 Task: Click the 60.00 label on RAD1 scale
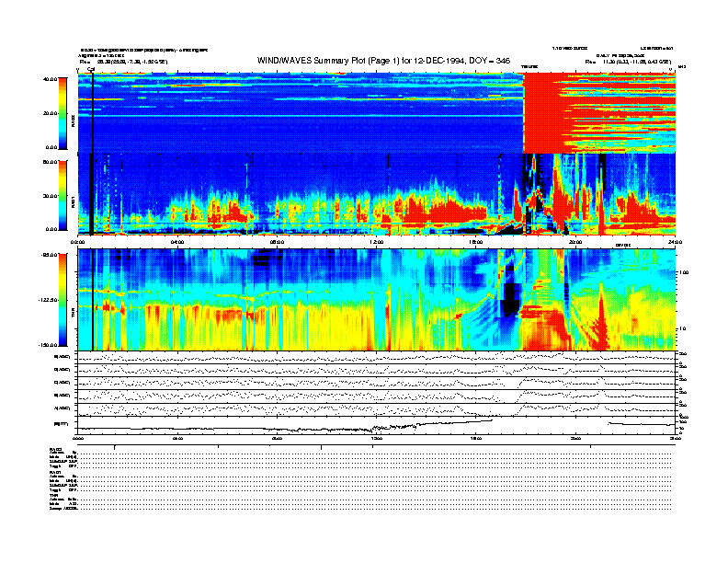point(50,162)
